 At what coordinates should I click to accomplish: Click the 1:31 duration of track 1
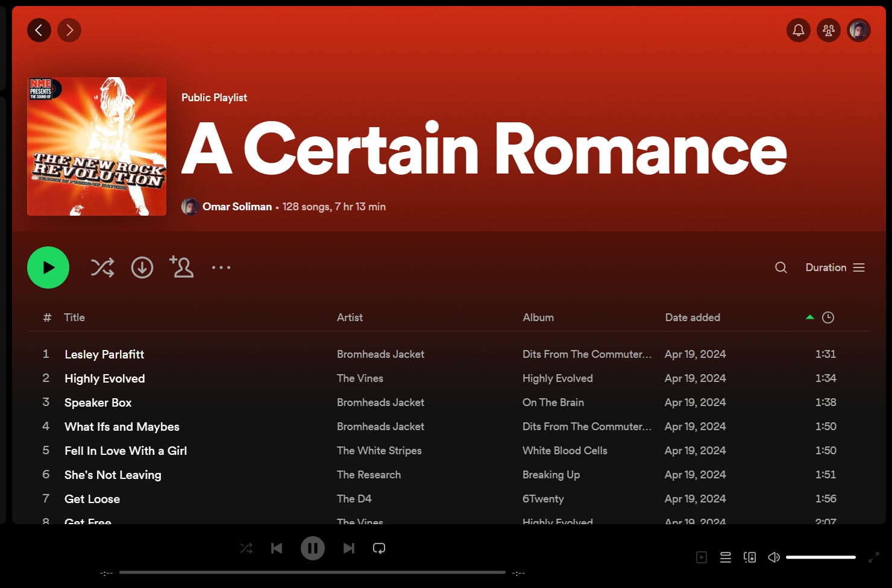pos(826,354)
